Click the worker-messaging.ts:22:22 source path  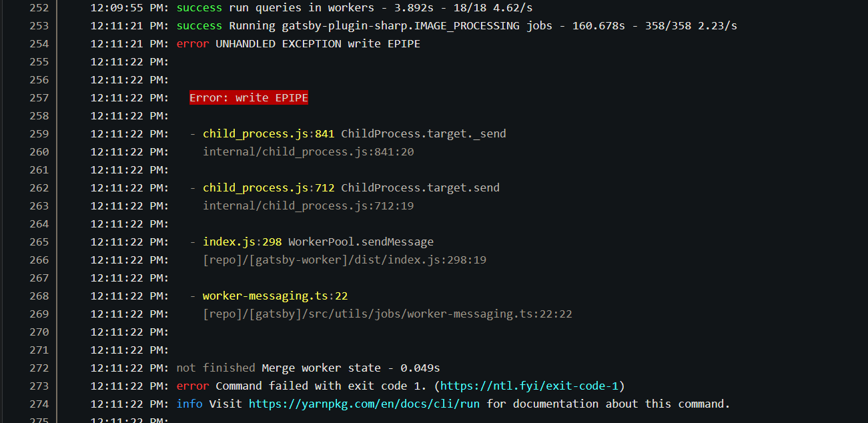388,314
